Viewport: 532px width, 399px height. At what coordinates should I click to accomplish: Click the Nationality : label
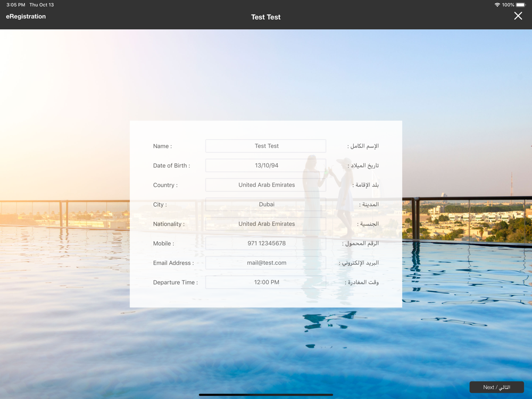tap(169, 224)
